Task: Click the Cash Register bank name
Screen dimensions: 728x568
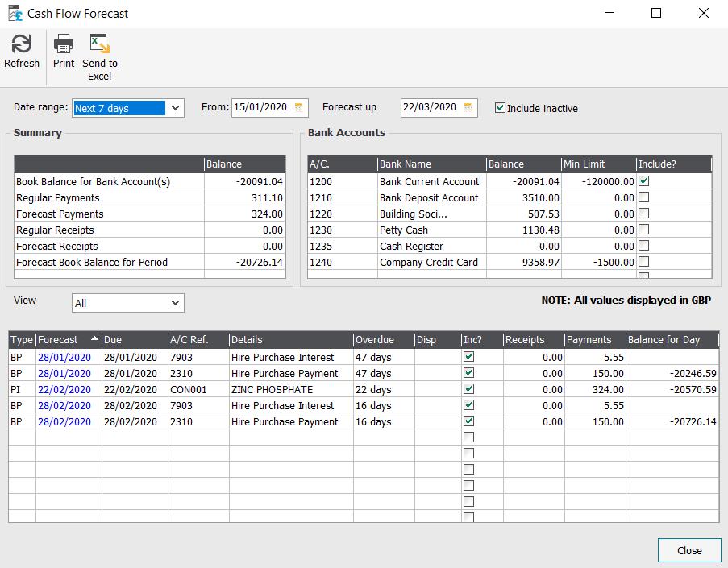Action: coord(411,246)
